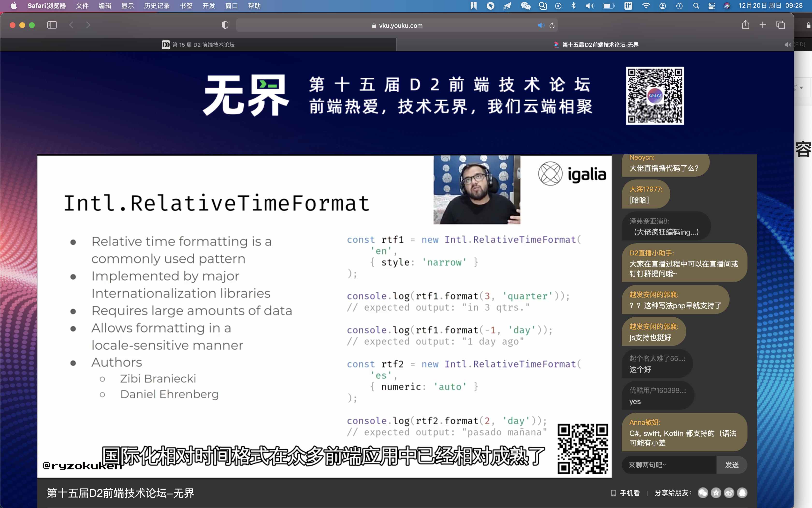Click the date and time 12月20日
This screenshot has width=812, height=508.
coord(770,6)
